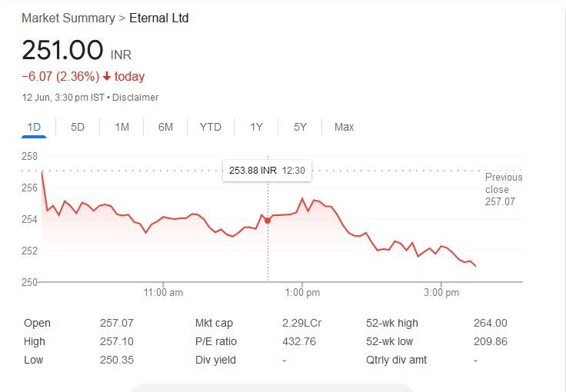Show the 1M price chart

(122, 127)
